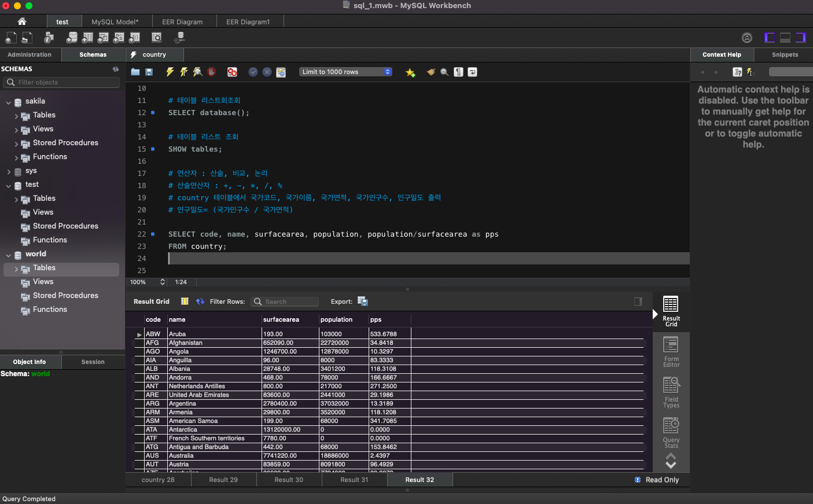Image resolution: width=813 pixels, height=504 pixels.
Task: Click the Filter Rows search field
Action: coord(285,301)
